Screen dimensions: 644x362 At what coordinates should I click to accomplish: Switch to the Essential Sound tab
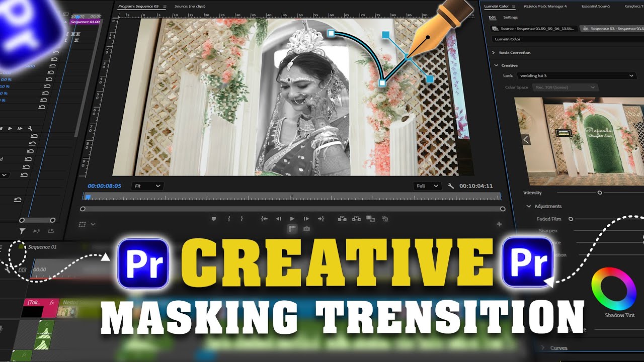595,6
